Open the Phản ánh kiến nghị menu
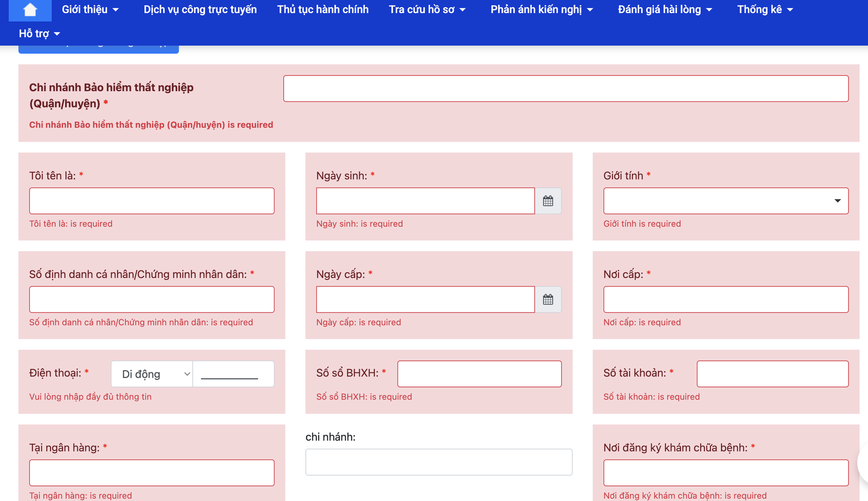This screenshot has width=868, height=501. 541,9
